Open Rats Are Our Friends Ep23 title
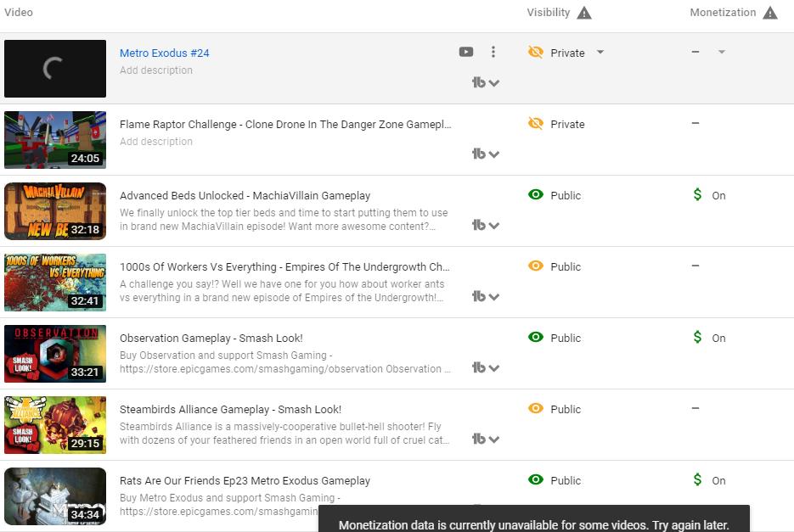This screenshot has height=532, width=794. [245, 481]
